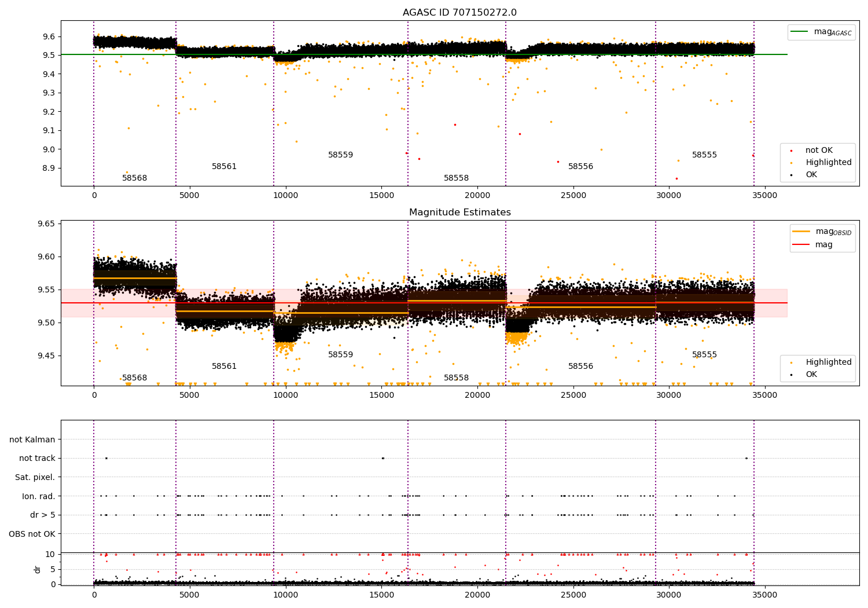Click the rotated 'dr' axis label
868x608 pixels.
[38, 569]
